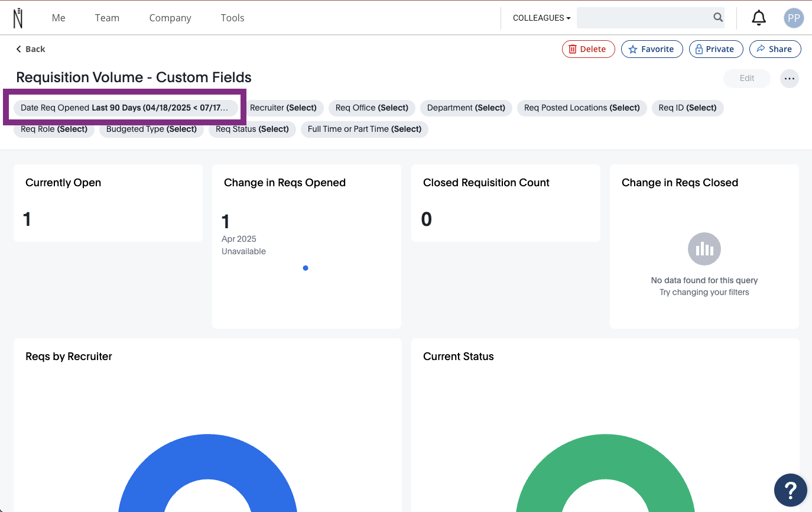Screen dimensions: 812x512
Task: Open the three-dot more options menu
Action: pyautogui.click(x=790, y=79)
